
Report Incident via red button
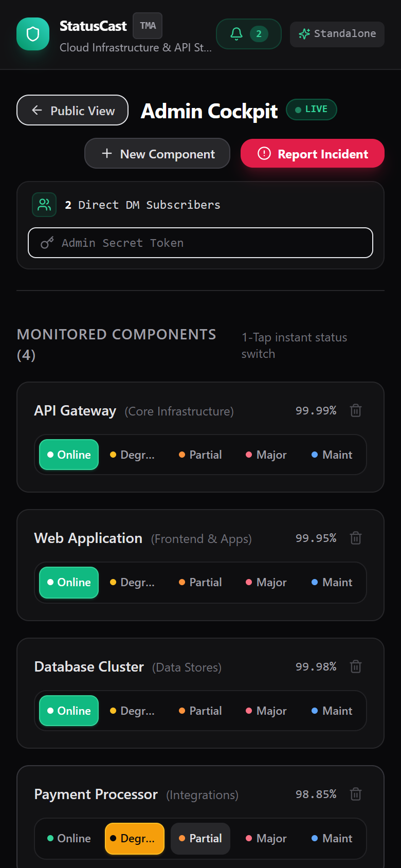pyautogui.click(x=313, y=153)
